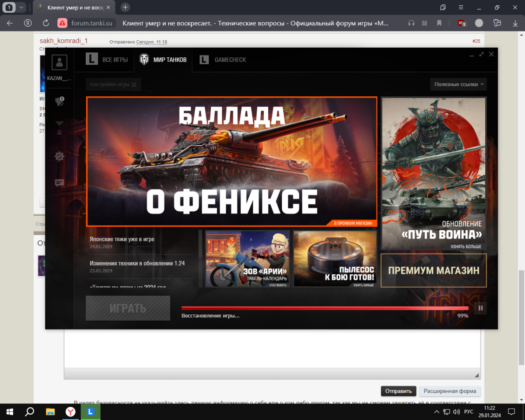Click the Играть button
The height and width of the screenshot is (420, 525).
tap(128, 308)
